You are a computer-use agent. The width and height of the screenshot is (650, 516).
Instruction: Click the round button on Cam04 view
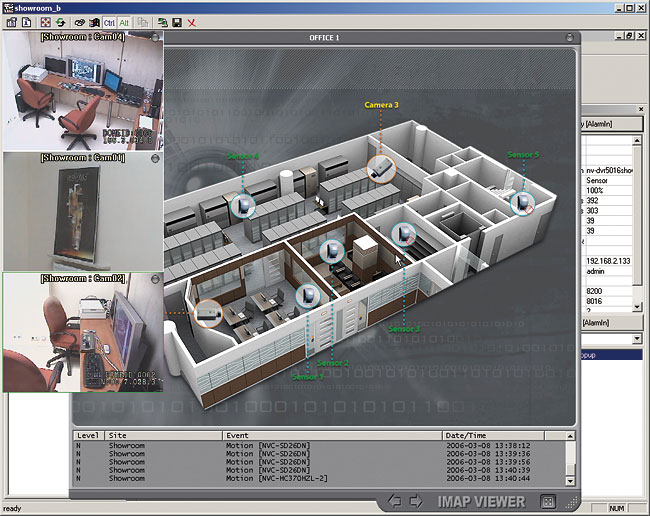(155, 38)
